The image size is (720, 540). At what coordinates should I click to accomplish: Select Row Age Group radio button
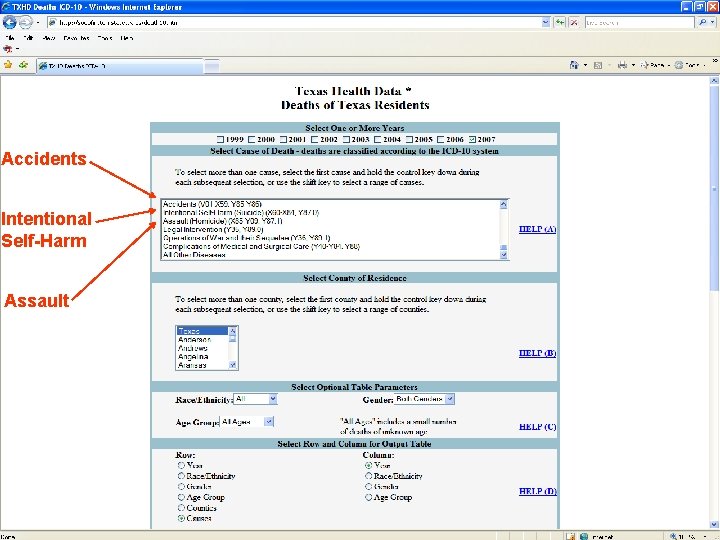point(181,497)
